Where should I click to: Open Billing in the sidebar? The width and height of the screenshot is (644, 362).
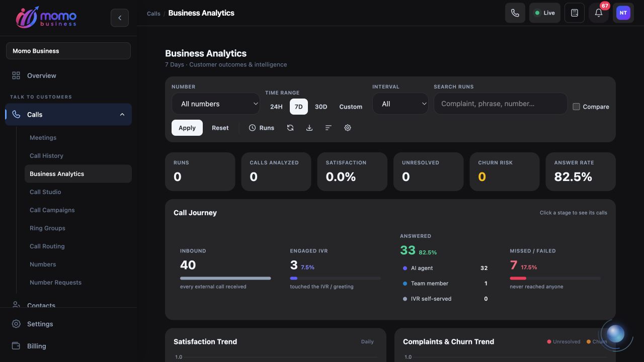point(68,346)
